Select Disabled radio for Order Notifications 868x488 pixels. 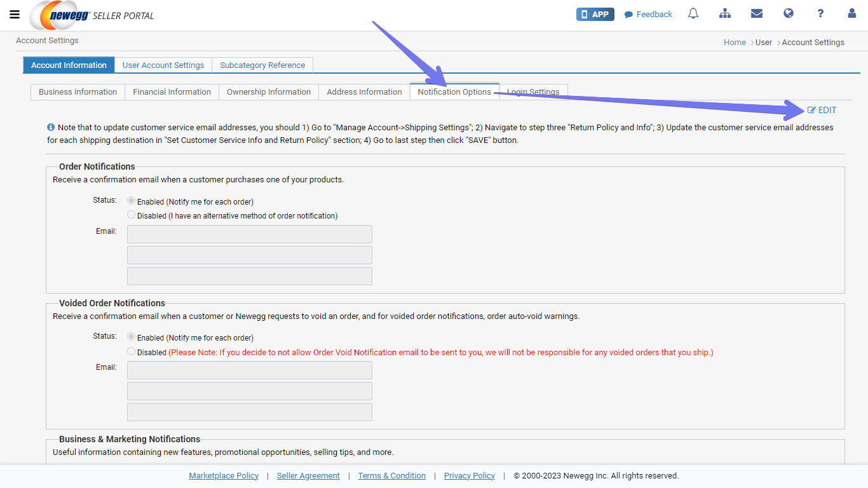point(132,215)
